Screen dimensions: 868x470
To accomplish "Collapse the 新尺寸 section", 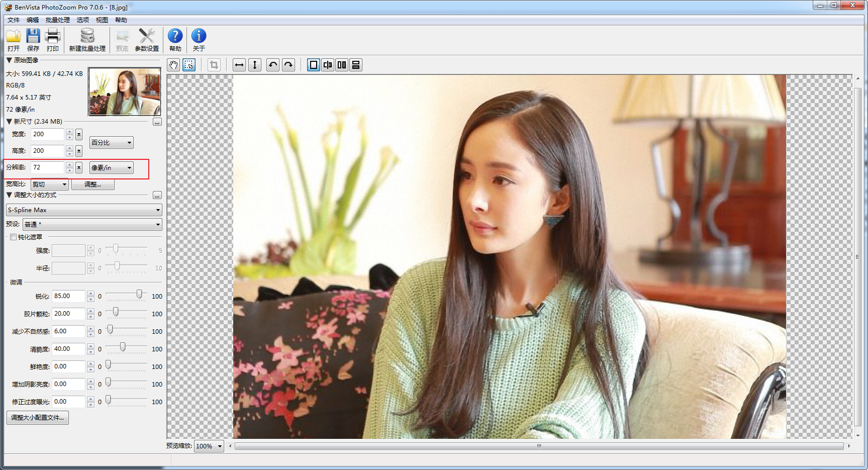I will tap(9, 121).
